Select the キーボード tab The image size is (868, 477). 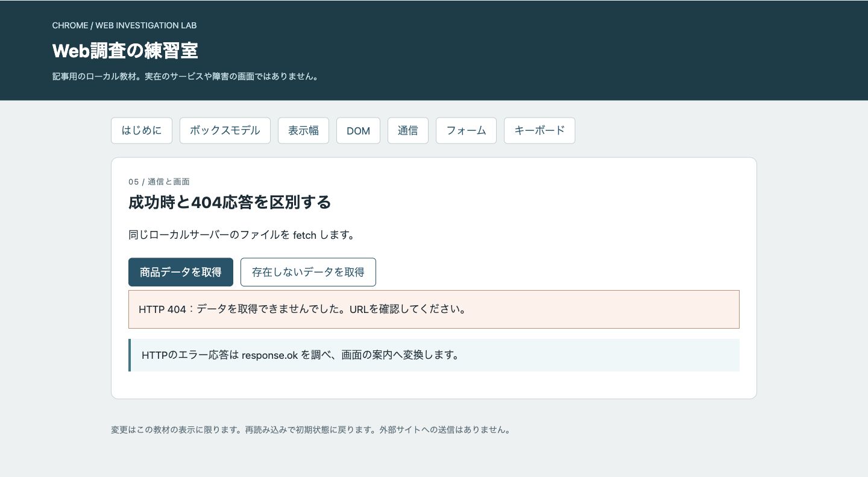pyautogui.click(x=539, y=130)
